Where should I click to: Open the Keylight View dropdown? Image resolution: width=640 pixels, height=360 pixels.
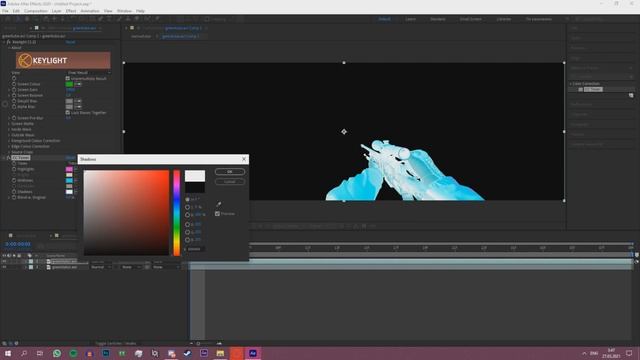89,73
